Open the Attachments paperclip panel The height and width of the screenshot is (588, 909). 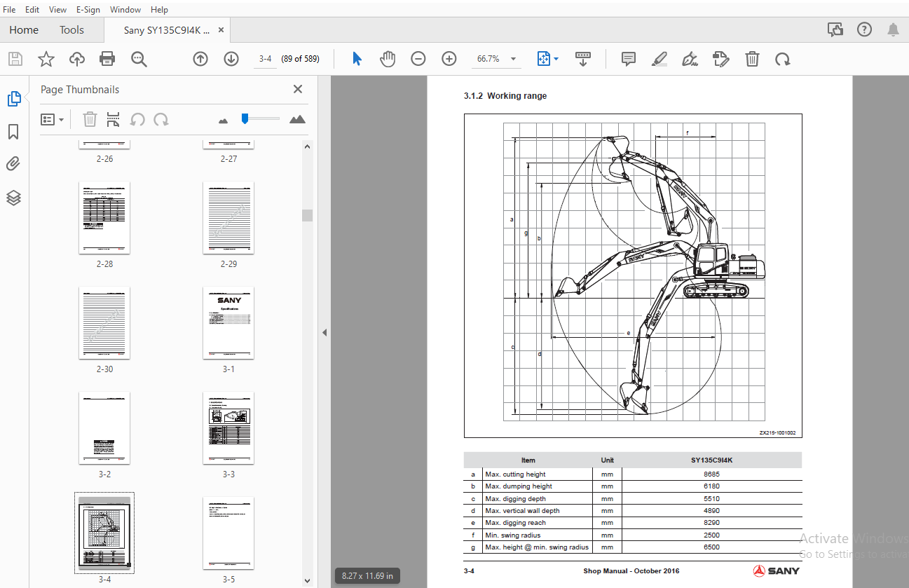click(14, 165)
